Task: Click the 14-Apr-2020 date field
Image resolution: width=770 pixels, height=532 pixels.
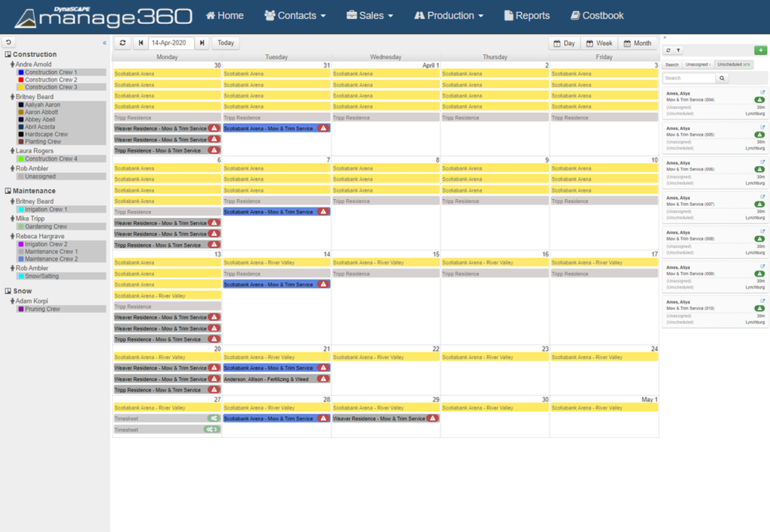Action: pos(171,44)
